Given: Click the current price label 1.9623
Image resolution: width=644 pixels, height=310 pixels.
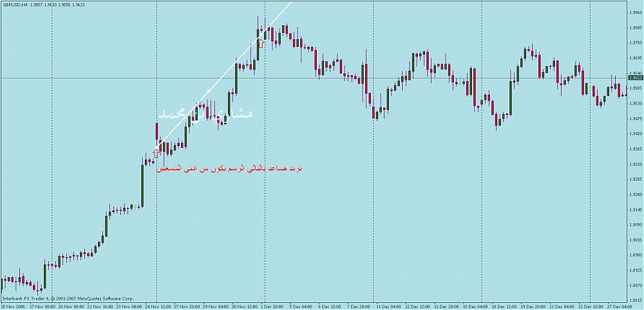Looking at the screenshot, I should click(x=634, y=78).
